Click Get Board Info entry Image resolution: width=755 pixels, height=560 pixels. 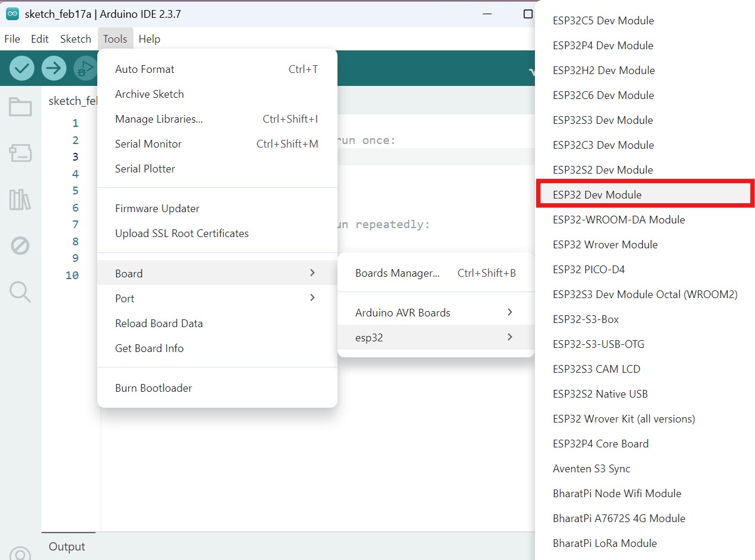(x=217, y=348)
